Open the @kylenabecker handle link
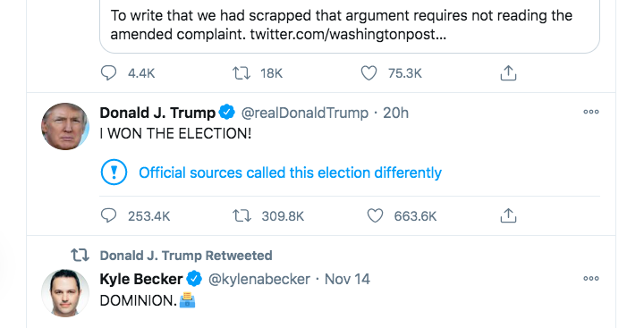Viewport: 644px width, 328px height. (259, 279)
